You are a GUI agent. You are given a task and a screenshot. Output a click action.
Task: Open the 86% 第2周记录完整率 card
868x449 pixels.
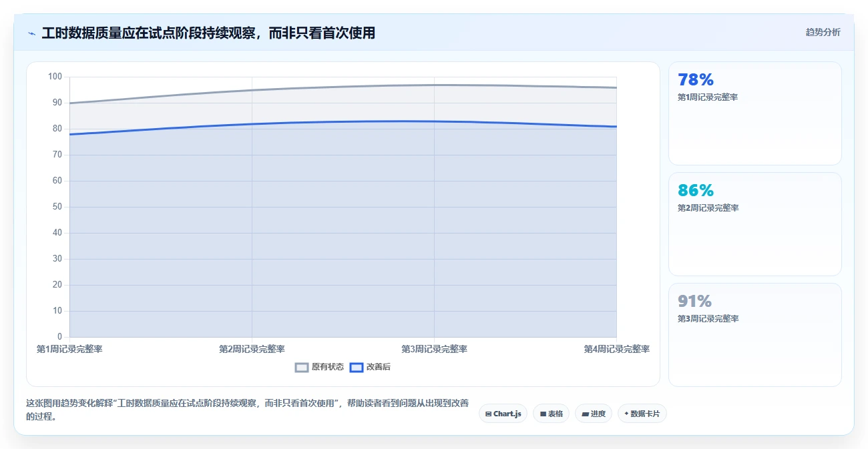[754, 224]
